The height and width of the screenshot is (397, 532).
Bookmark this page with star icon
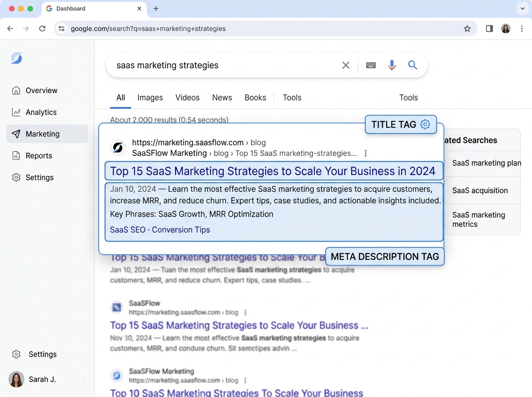pos(467,29)
